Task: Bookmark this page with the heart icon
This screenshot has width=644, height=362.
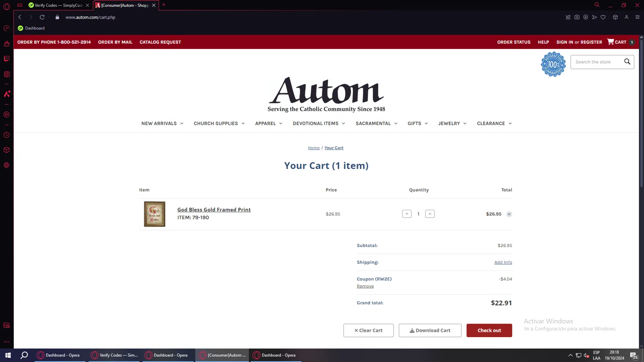Action: click(x=603, y=17)
